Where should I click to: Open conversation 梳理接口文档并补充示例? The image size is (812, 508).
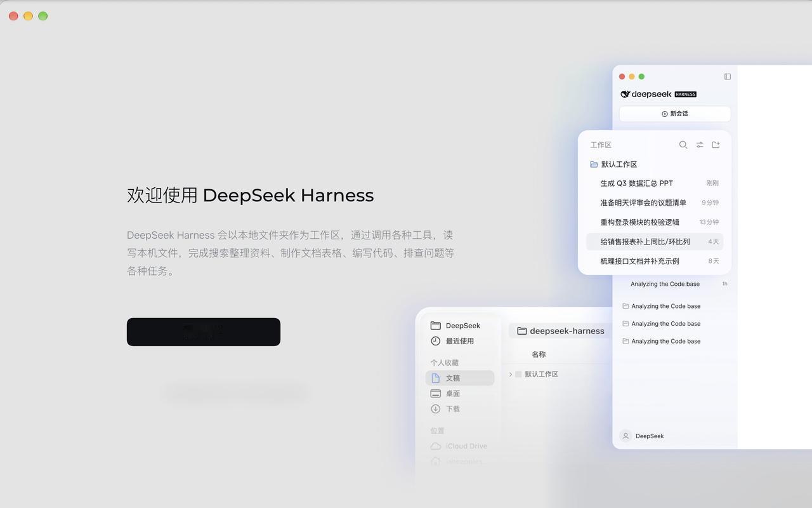coord(655,261)
